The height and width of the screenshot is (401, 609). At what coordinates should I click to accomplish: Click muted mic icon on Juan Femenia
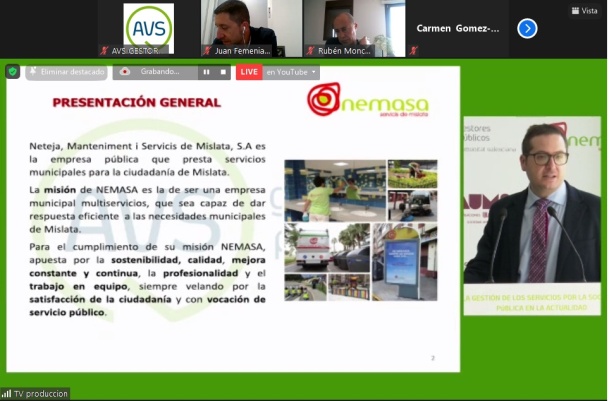207,51
